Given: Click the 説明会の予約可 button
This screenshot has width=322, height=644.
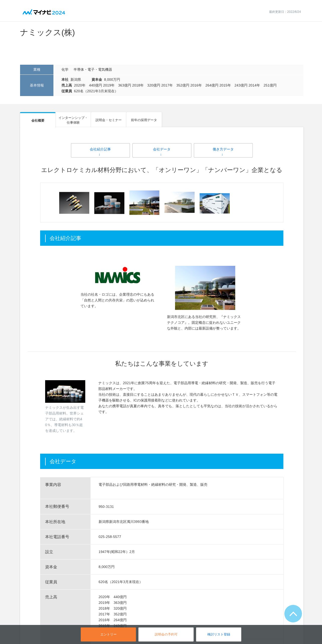Looking at the screenshot, I should [x=166, y=634].
